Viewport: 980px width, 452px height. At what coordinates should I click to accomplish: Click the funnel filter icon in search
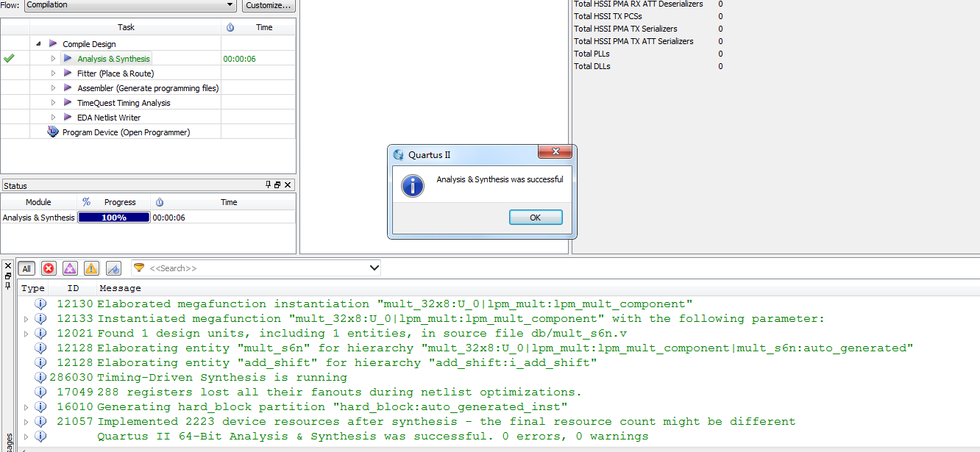point(139,268)
